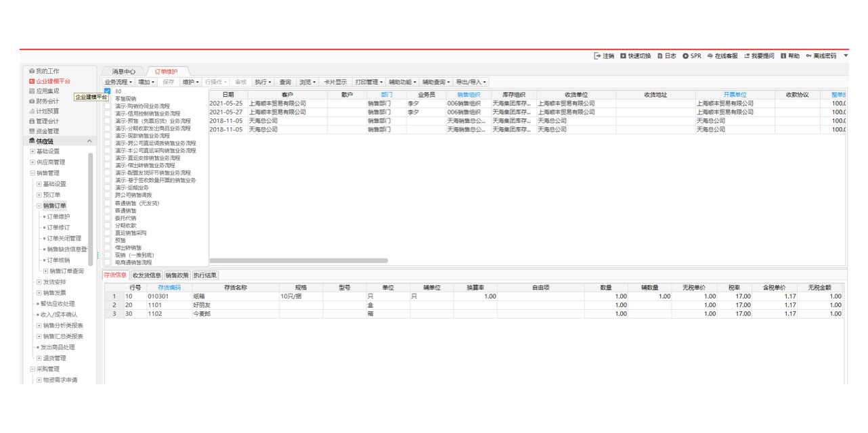The height and width of the screenshot is (433, 868).
Task: Collapse the 供应链 section chevron
Action: [x=90, y=141]
